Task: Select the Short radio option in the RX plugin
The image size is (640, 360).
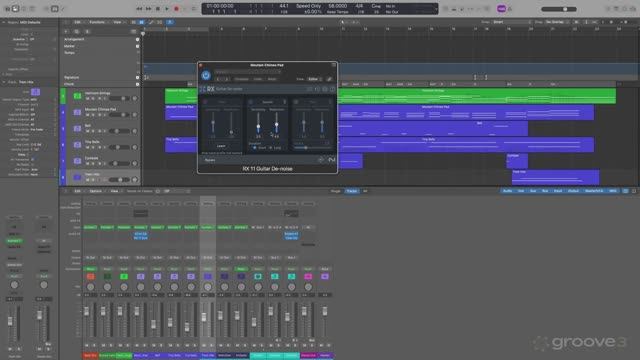Action: pyautogui.click(x=255, y=148)
